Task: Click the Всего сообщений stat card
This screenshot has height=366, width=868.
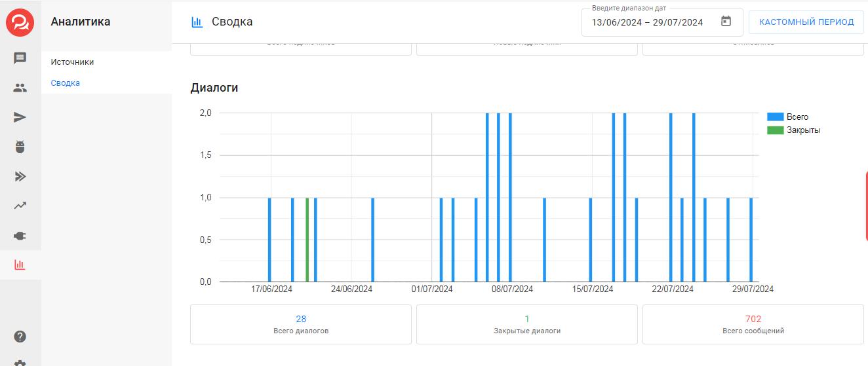Action: (x=753, y=324)
